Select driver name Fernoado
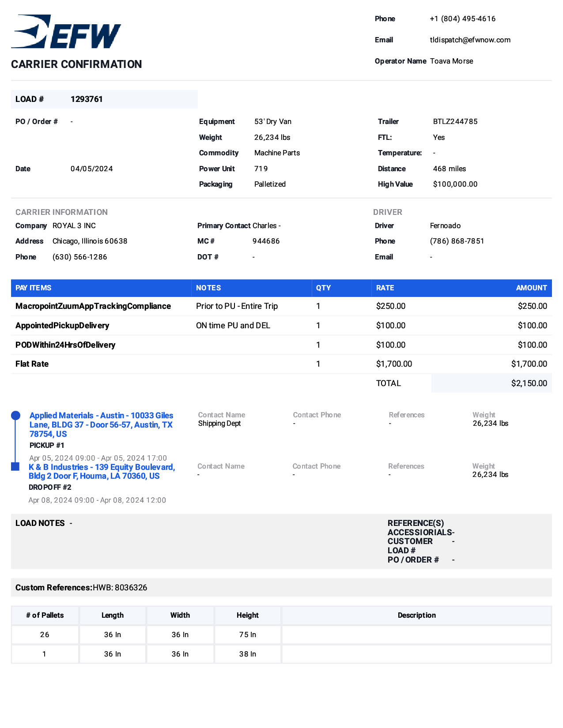 coord(445,225)
